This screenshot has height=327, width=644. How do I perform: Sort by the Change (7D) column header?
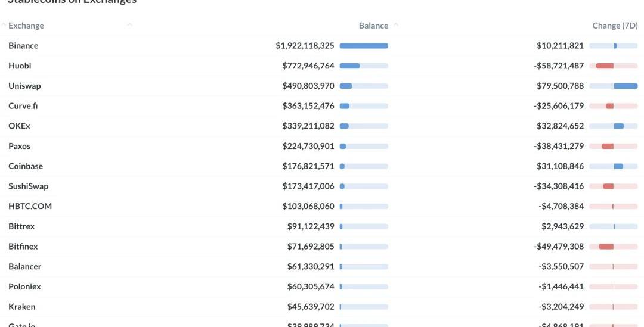coord(615,26)
